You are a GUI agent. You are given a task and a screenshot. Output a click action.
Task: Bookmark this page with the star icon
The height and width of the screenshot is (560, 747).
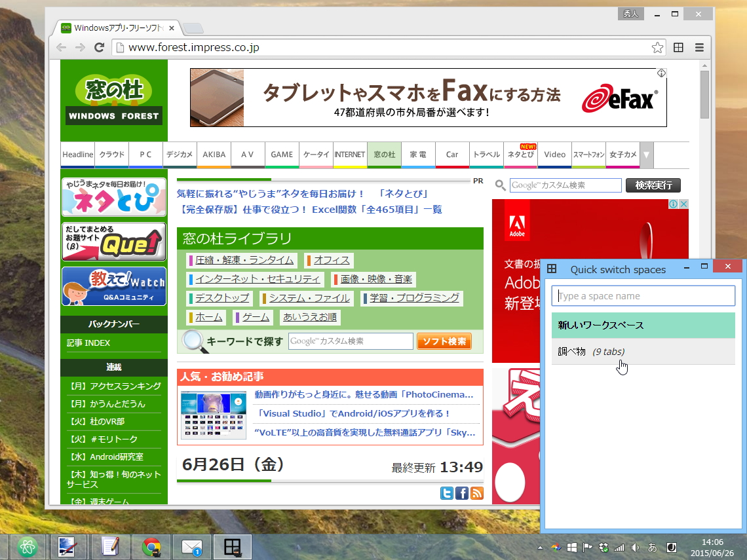point(657,47)
